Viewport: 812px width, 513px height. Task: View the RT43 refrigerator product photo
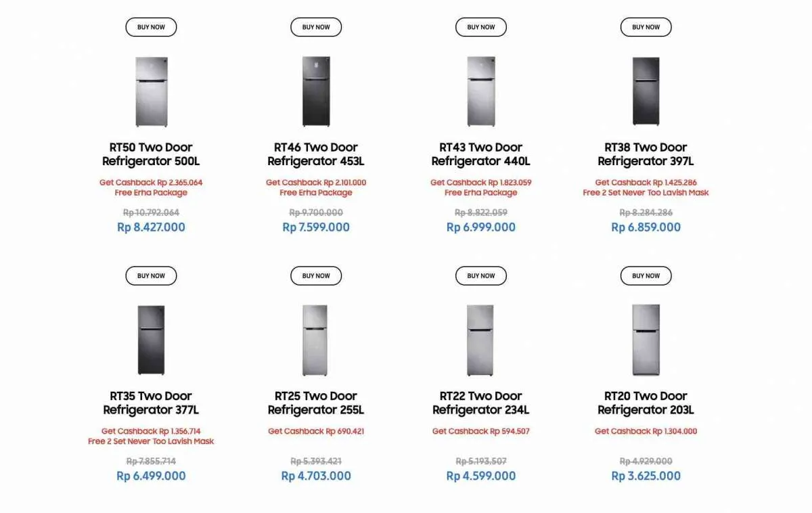[x=481, y=91]
